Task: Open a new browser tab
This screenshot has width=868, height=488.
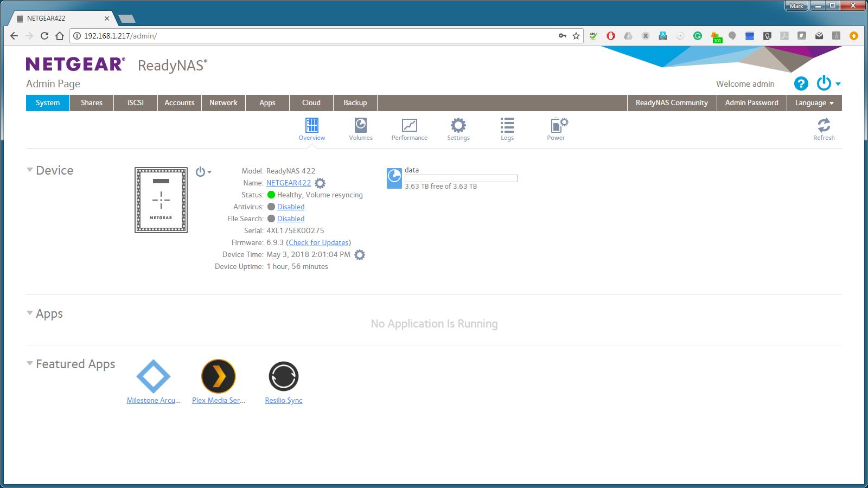Action: tap(127, 19)
